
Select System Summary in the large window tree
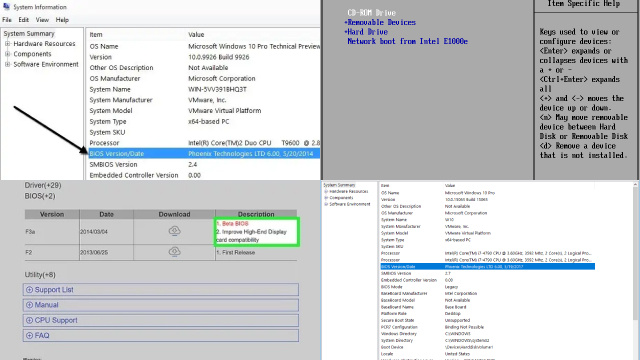(x=29, y=33)
